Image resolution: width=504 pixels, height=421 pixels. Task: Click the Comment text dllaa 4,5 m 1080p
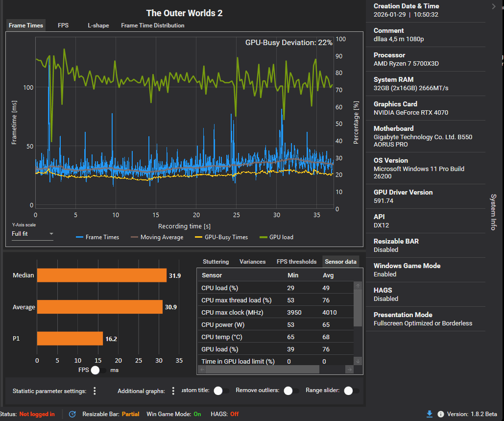[399, 39]
